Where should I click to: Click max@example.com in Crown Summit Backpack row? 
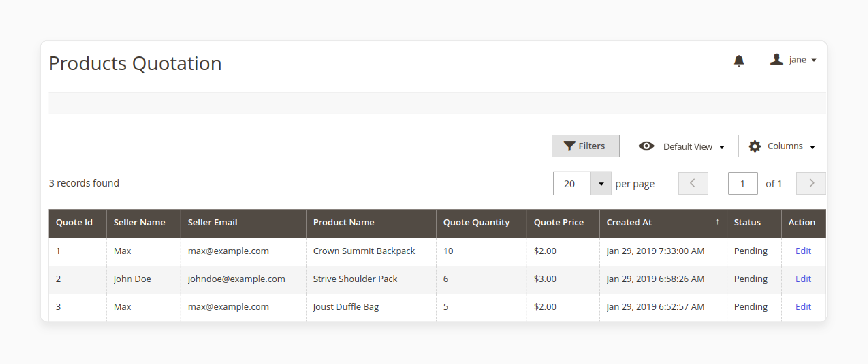pyautogui.click(x=228, y=252)
